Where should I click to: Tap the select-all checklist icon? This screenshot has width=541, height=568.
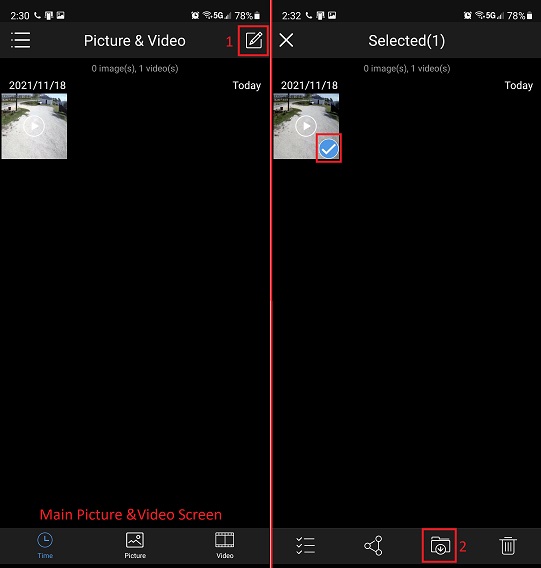pyautogui.click(x=305, y=545)
